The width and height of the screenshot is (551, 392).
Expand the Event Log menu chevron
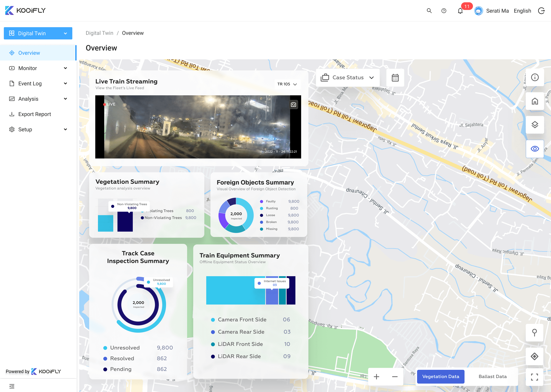[x=65, y=83]
